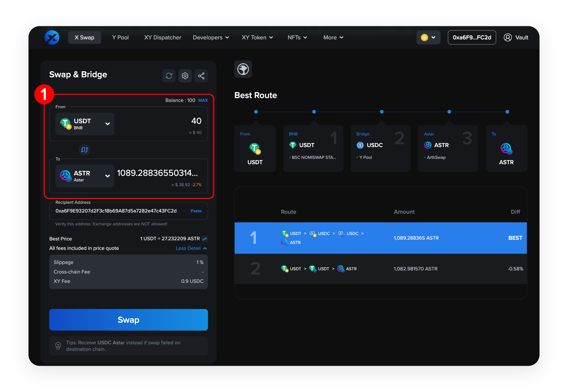Viewport: 568px width, 392px height.
Task: Click the globe icon above Best Route
Action: pos(243,69)
